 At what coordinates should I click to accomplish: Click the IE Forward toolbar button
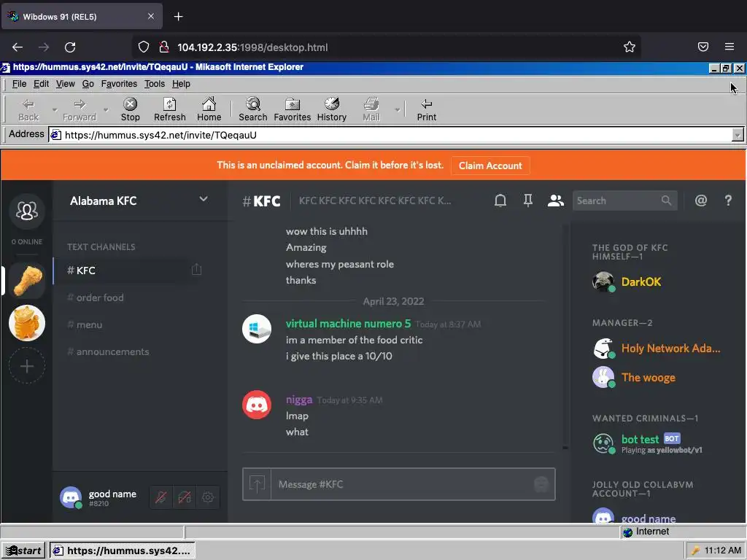pos(79,109)
